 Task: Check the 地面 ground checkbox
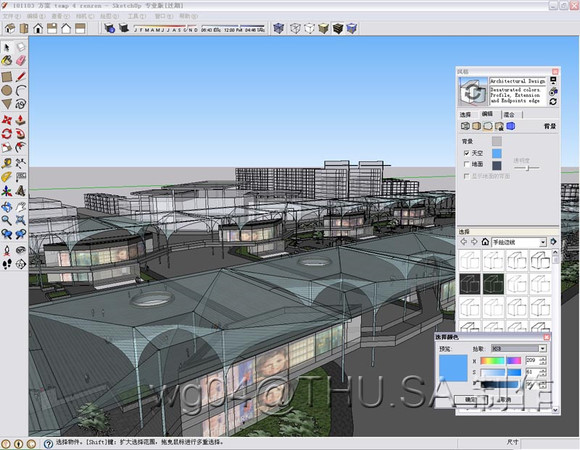pos(466,164)
